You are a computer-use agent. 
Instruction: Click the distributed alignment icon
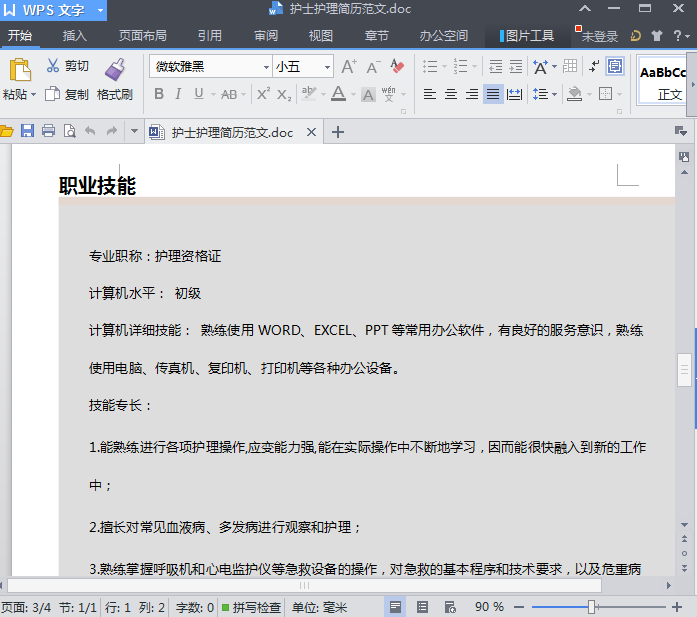click(x=514, y=94)
